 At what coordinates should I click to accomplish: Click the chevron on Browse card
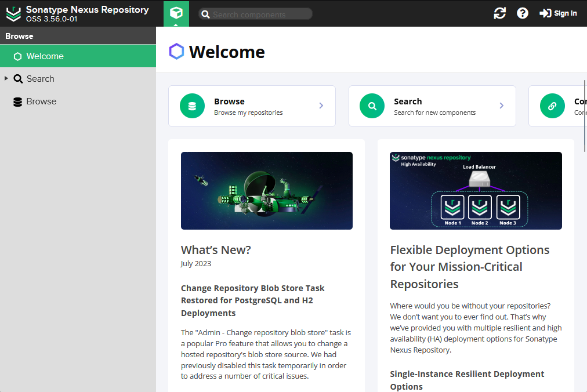click(321, 106)
